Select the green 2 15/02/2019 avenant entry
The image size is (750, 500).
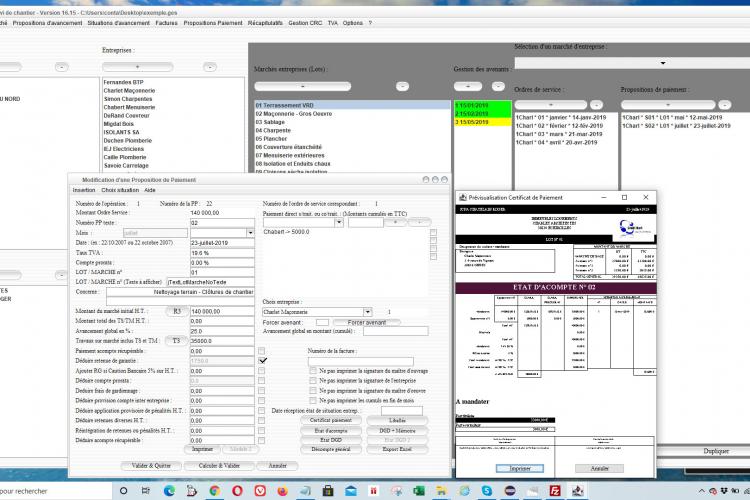[482, 114]
